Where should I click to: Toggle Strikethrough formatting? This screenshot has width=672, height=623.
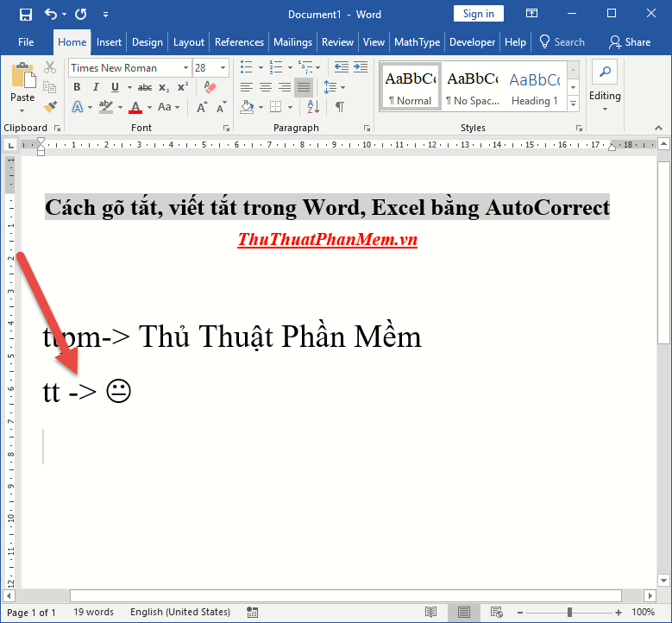coord(145,87)
